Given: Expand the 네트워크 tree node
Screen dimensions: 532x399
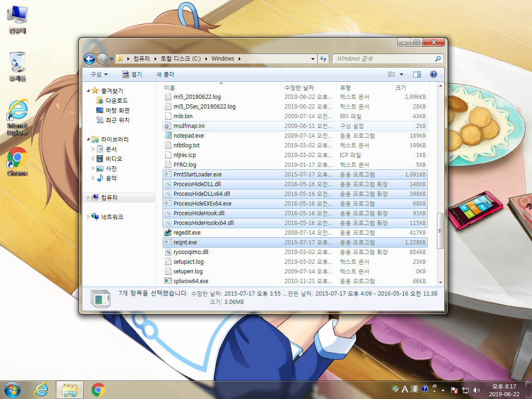Looking at the screenshot, I should (88, 217).
